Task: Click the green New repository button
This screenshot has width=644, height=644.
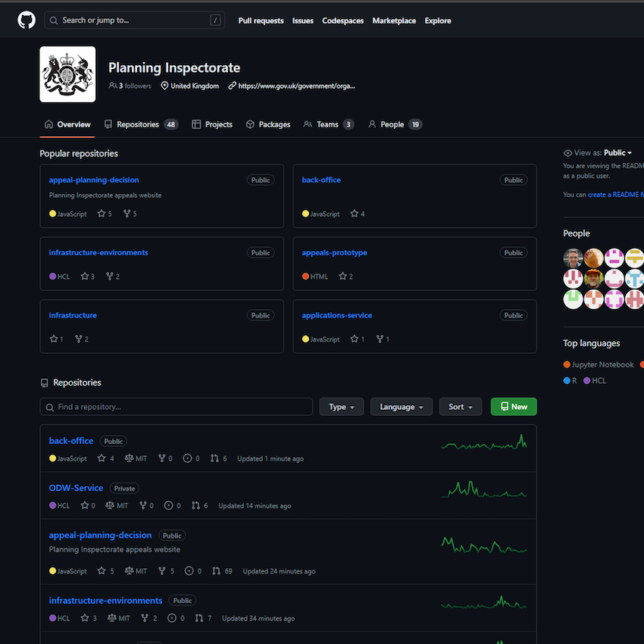Action: click(514, 407)
